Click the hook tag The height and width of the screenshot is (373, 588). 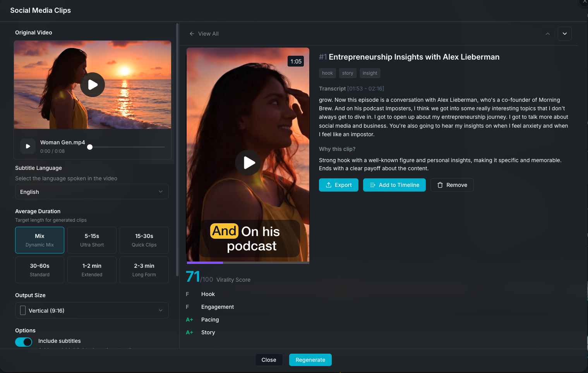[x=327, y=73]
